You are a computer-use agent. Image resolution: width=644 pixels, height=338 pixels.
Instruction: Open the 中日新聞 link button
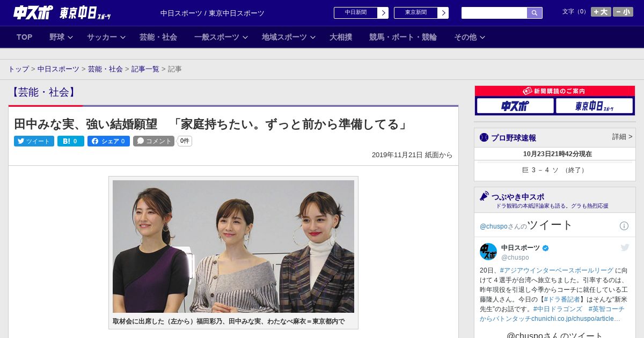[x=356, y=13]
